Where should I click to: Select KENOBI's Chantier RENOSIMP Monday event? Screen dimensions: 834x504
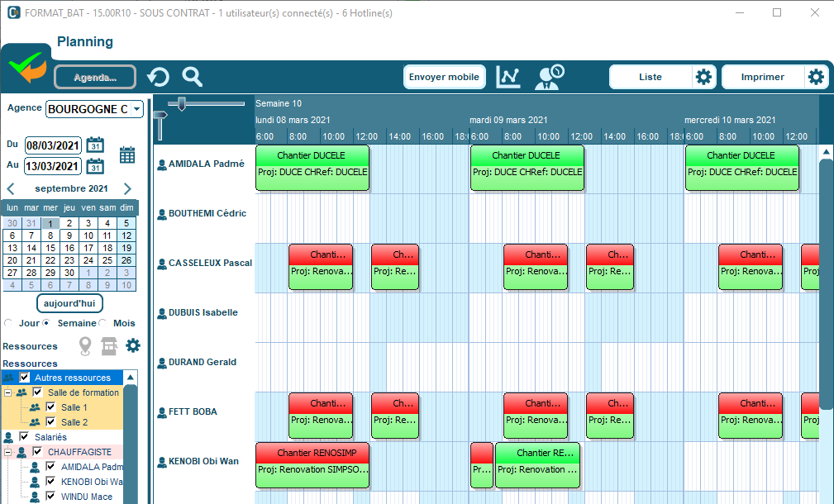coord(312,464)
